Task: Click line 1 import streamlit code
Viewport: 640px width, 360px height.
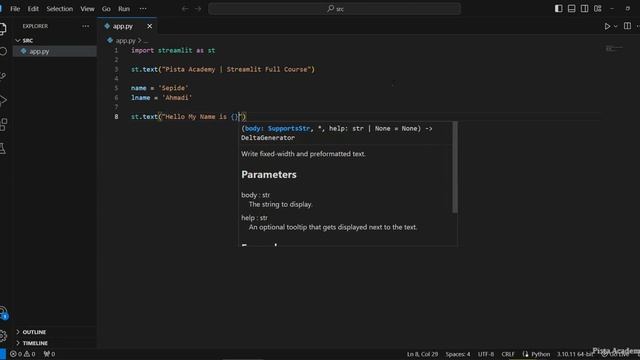Action: pos(173,51)
